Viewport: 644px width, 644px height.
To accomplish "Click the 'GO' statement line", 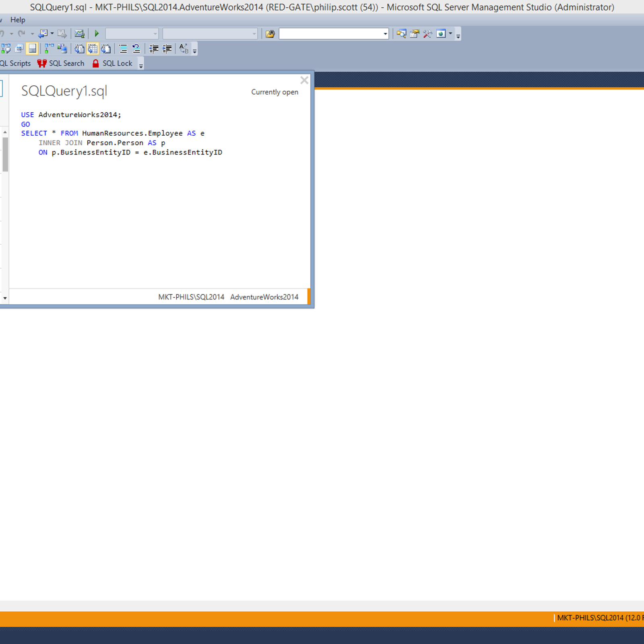I will point(25,124).
